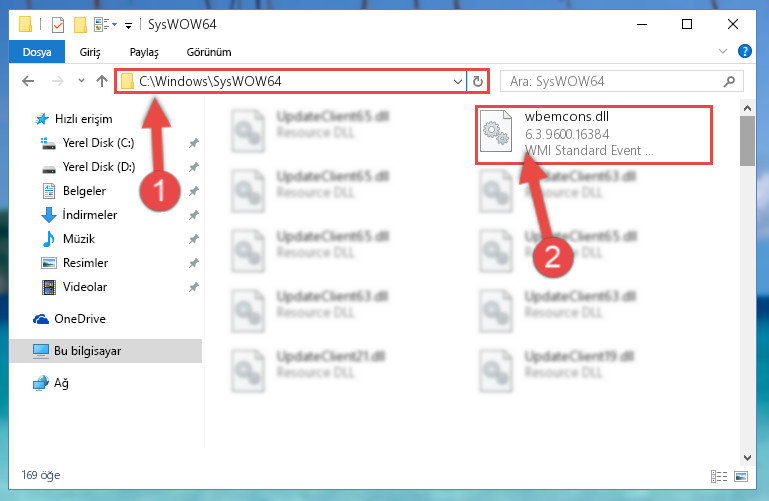This screenshot has height=501, width=769.
Task: Switch to the Görünüm tab
Action: (208, 52)
